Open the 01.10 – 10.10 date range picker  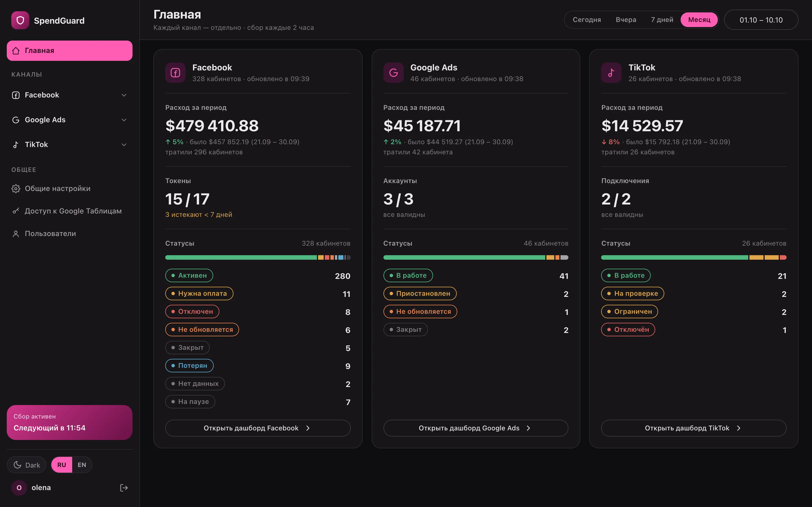pyautogui.click(x=761, y=20)
